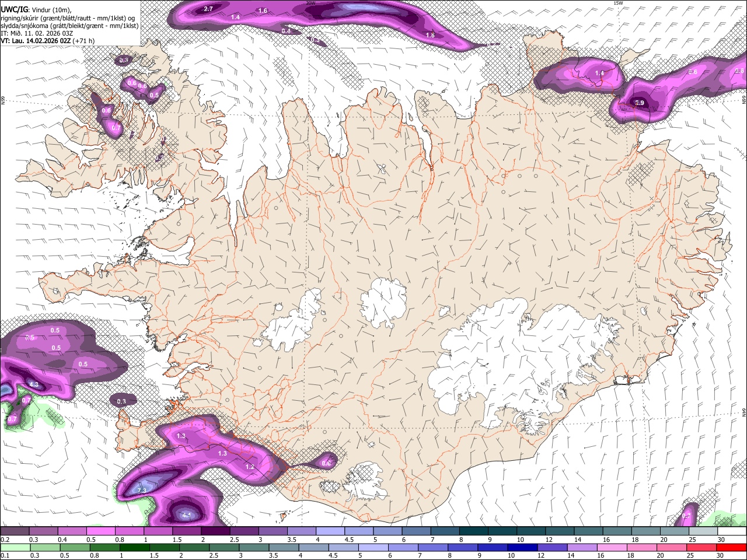Screen dimensions: 747x560
Task: Click the 1.6 precipitation value label
Action: click(x=263, y=10)
